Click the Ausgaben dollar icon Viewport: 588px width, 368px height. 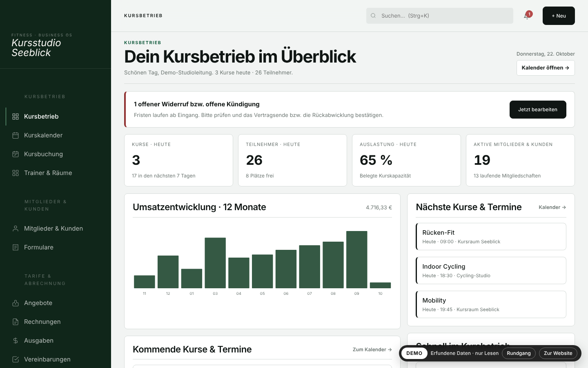tap(16, 341)
